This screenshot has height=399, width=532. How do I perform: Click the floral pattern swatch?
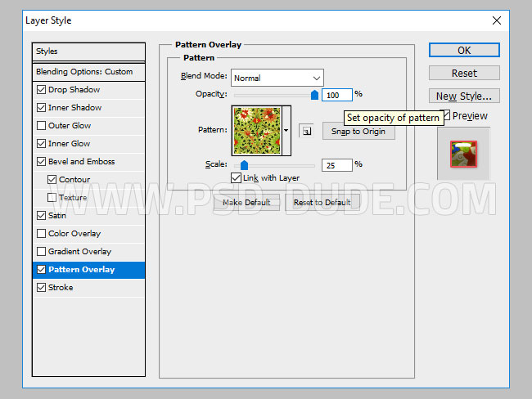(257, 131)
